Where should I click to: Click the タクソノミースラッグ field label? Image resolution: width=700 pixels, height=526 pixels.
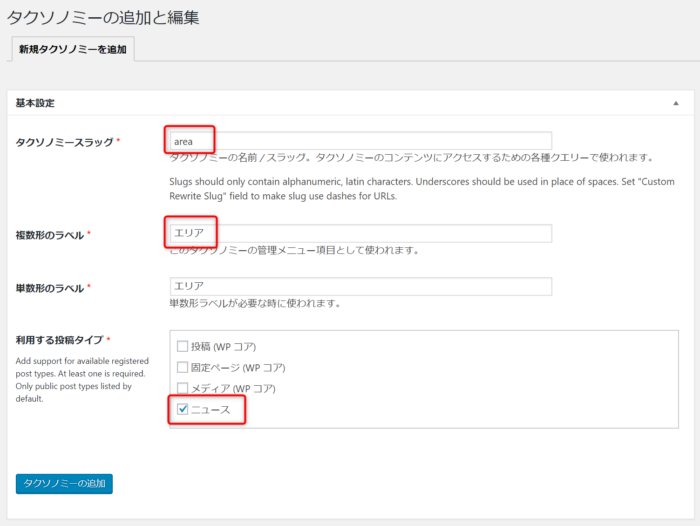click(x=64, y=142)
